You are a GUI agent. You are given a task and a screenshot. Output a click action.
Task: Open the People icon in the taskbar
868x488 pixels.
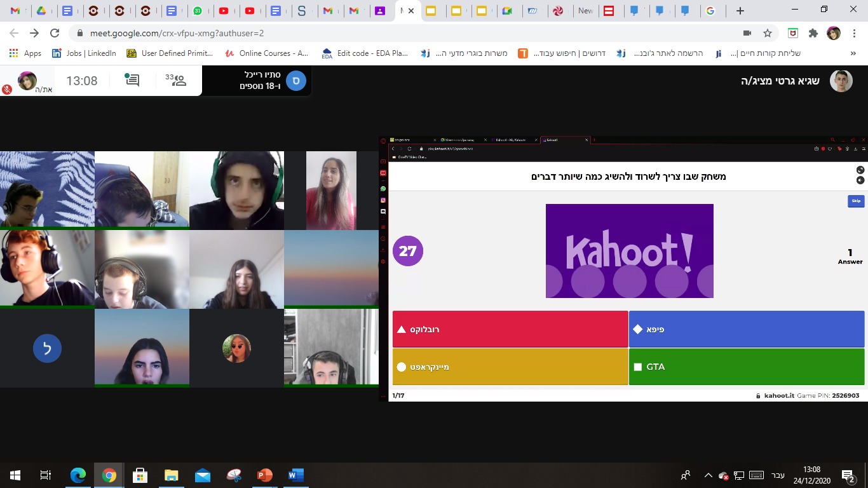(x=686, y=475)
